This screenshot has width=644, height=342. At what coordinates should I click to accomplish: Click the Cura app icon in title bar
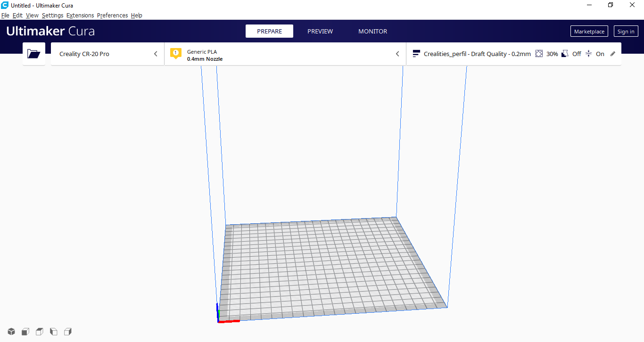[5, 5]
